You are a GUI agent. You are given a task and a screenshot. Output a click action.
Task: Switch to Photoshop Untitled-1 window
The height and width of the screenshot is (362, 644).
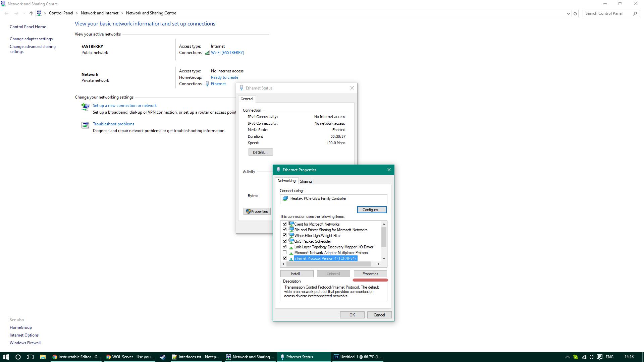358,357
